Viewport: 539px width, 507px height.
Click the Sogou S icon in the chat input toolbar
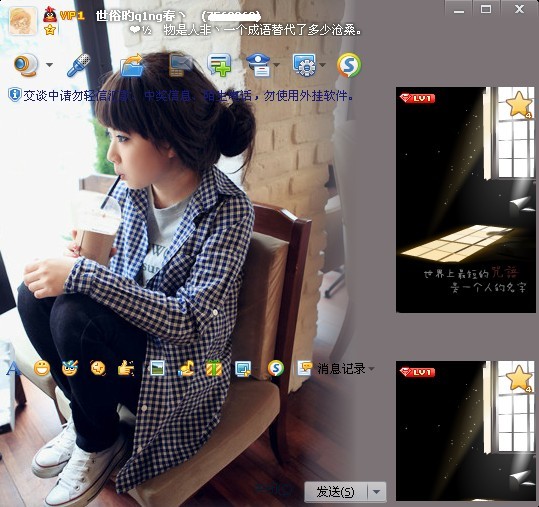pos(276,368)
